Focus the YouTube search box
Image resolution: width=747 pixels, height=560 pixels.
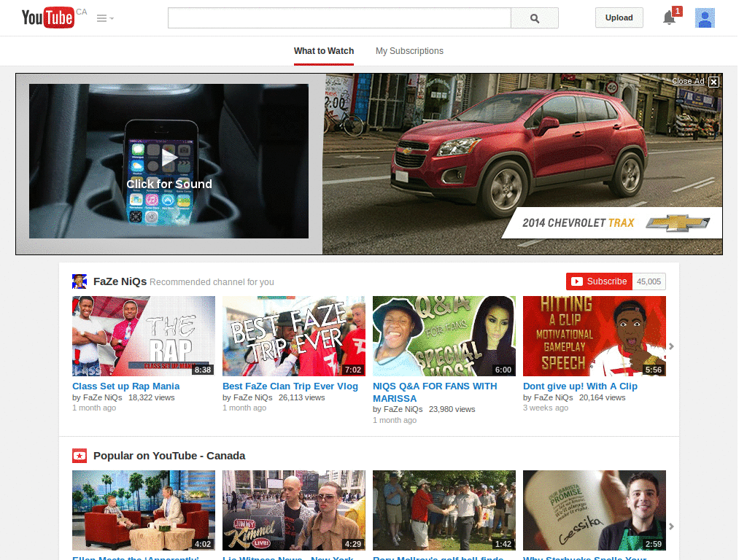(x=339, y=18)
